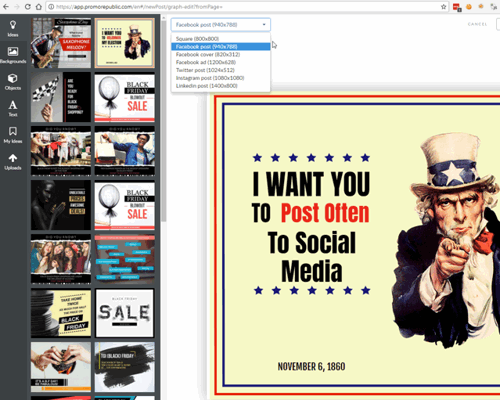This screenshot has width=500, height=400.
Task: Click the CANCEL button
Action: (477, 24)
